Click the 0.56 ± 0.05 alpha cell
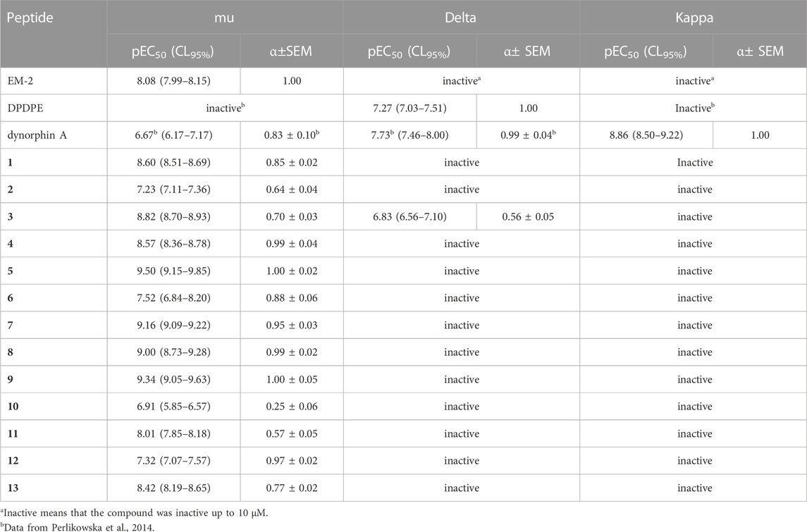 click(527, 217)
